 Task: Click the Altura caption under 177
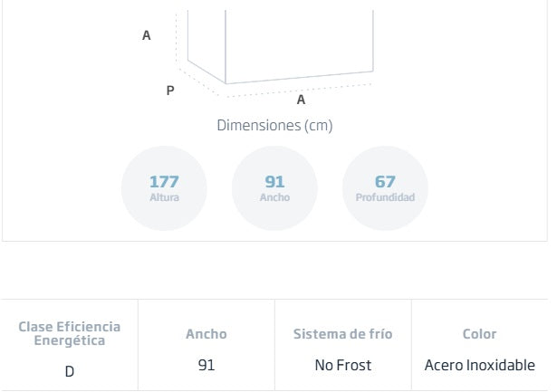(164, 197)
